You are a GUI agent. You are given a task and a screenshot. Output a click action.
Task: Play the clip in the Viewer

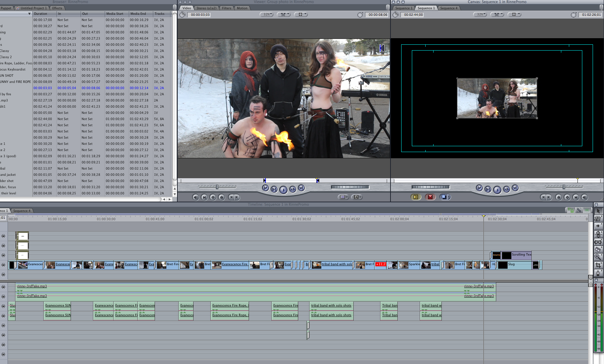click(x=283, y=190)
